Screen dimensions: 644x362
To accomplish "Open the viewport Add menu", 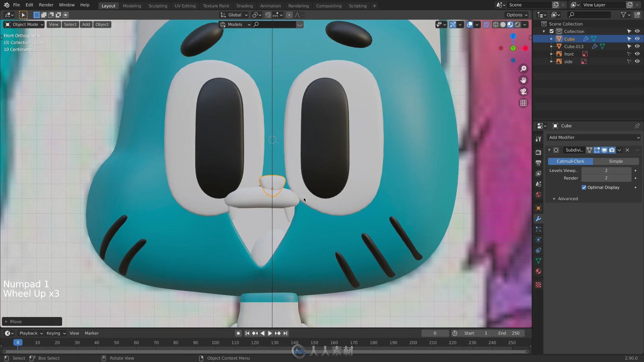I will point(86,24).
